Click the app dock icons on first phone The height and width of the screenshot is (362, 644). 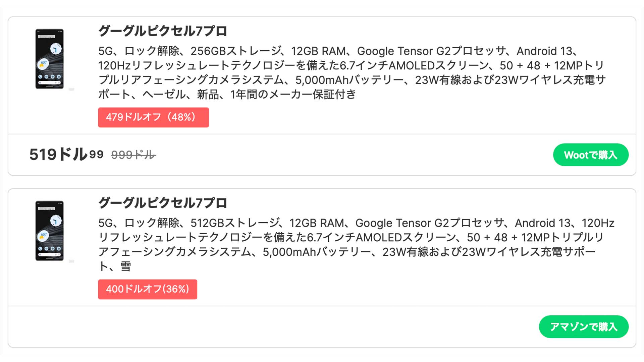49,77
